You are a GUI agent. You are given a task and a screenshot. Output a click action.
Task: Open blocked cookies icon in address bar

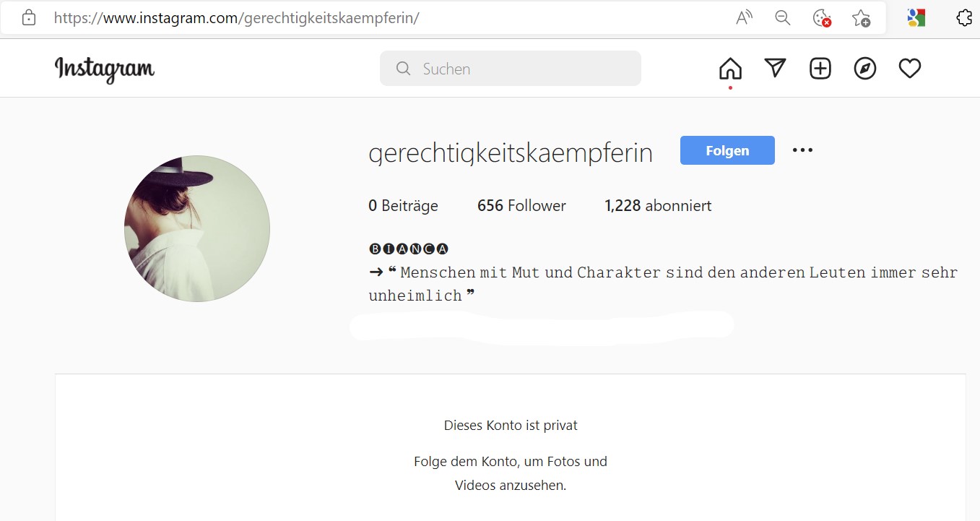[822, 18]
